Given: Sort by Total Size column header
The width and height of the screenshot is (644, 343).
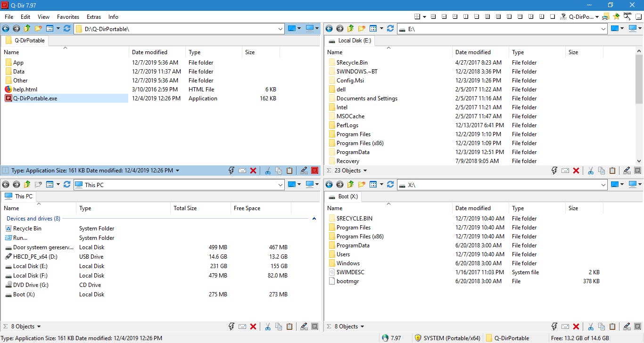Looking at the screenshot, I should [x=200, y=208].
